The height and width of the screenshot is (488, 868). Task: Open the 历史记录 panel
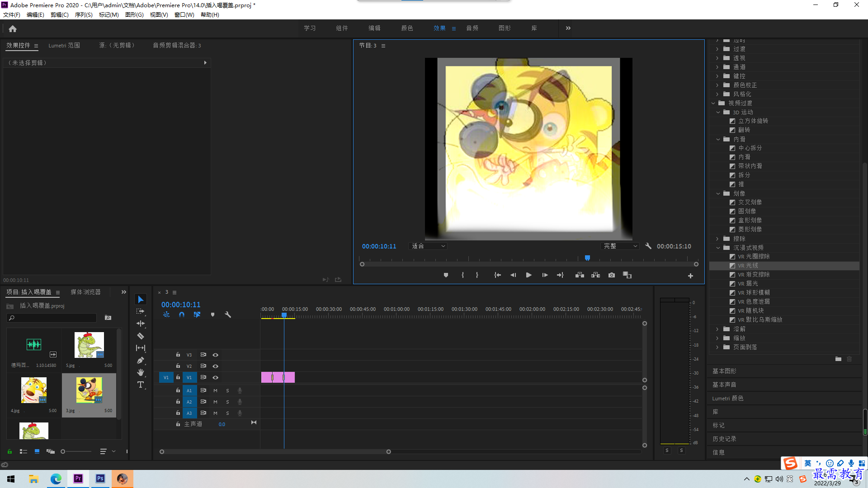pos(724,439)
